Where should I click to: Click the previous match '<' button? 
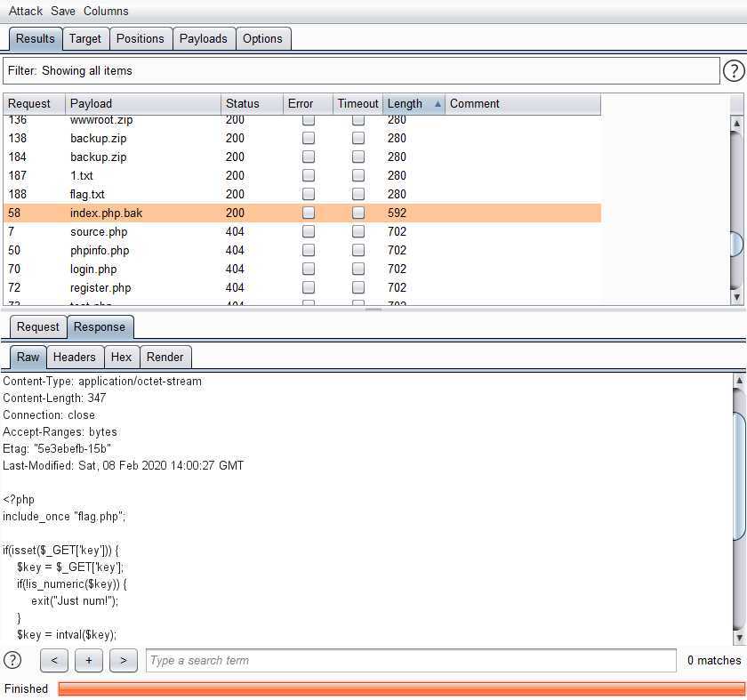(54, 660)
